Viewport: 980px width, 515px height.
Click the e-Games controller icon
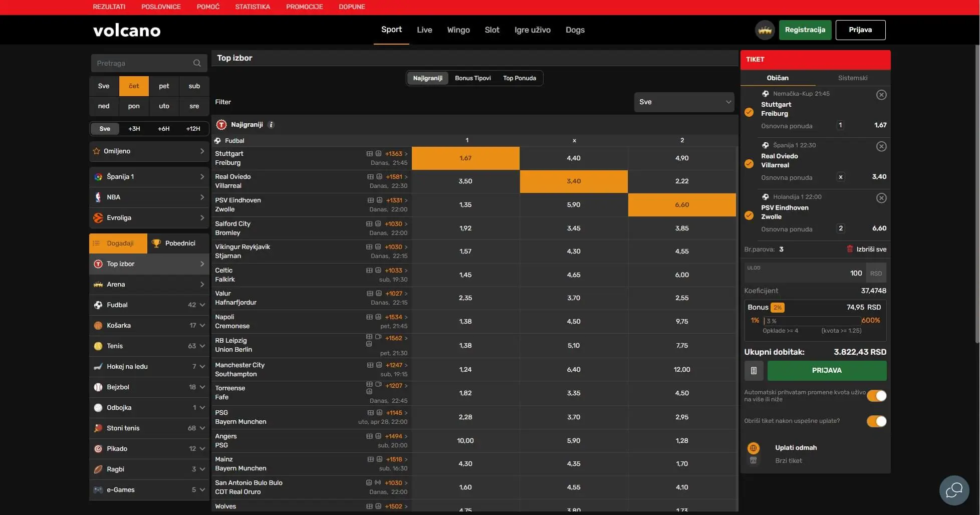tap(98, 490)
